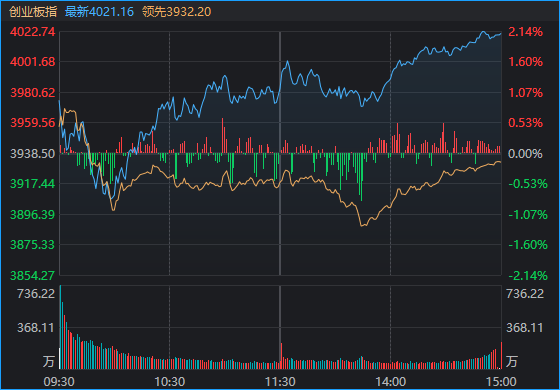This screenshot has height=390, width=560.
Task: Select the 3875.33 price axis label
Action: click(32, 245)
